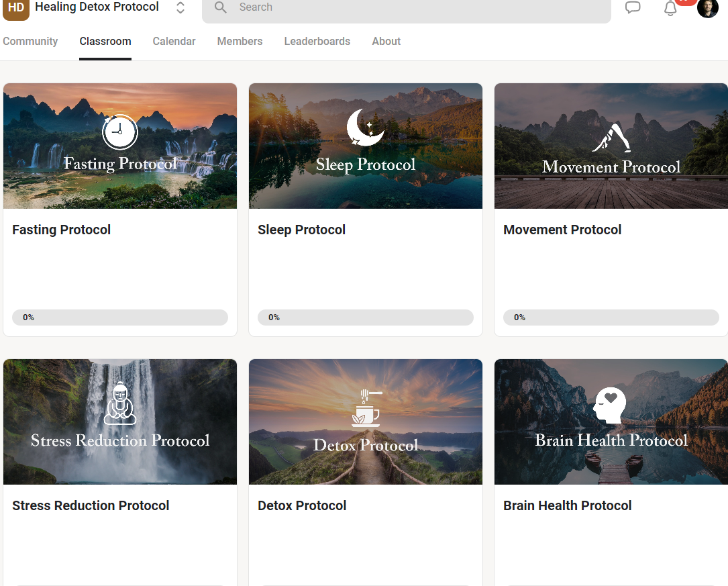Click the HD community logo icon

click(16, 9)
